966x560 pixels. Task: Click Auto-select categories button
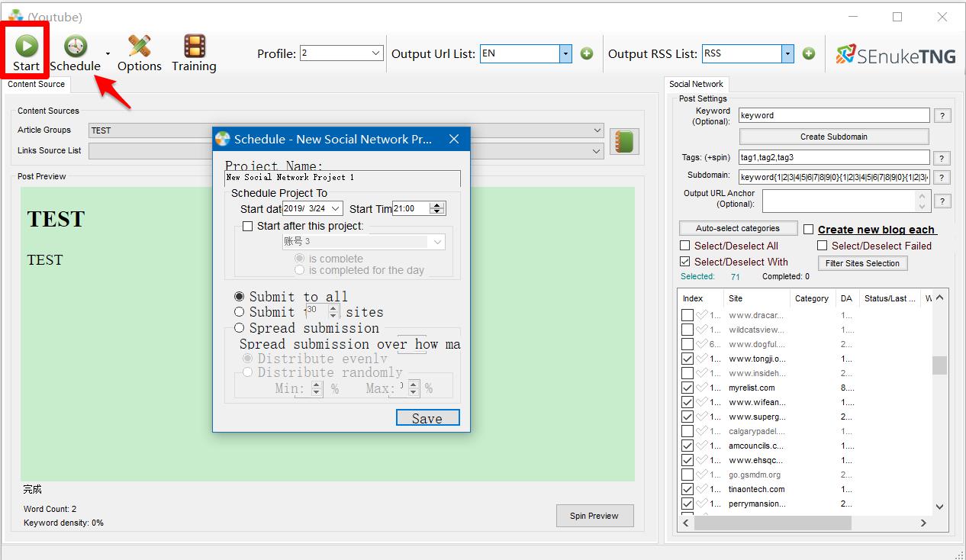738,228
